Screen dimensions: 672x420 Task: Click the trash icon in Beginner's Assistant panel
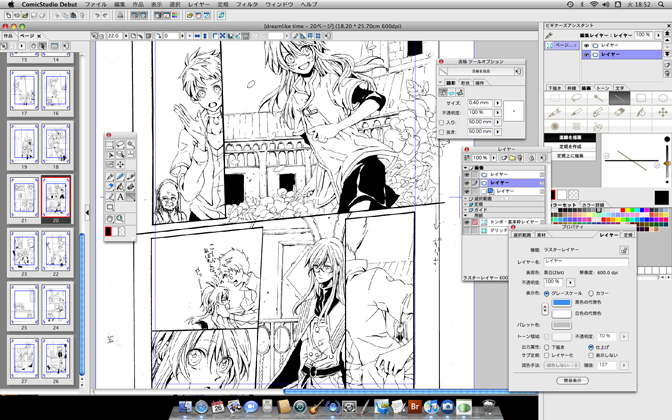(x=668, y=74)
